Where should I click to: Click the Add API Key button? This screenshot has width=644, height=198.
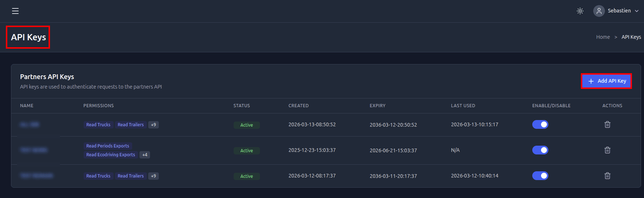coord(606,81)
